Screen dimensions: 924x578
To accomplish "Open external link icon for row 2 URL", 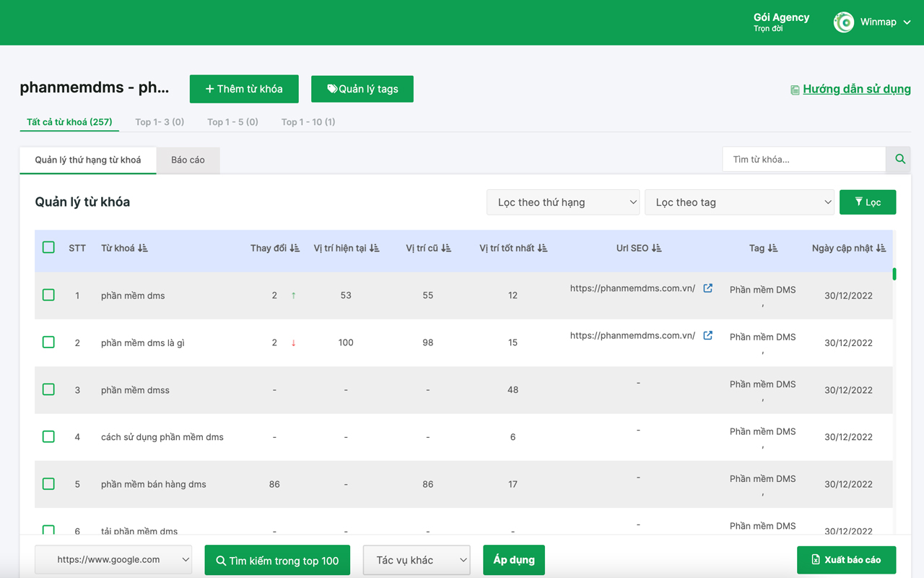I will tap(707, 335).
